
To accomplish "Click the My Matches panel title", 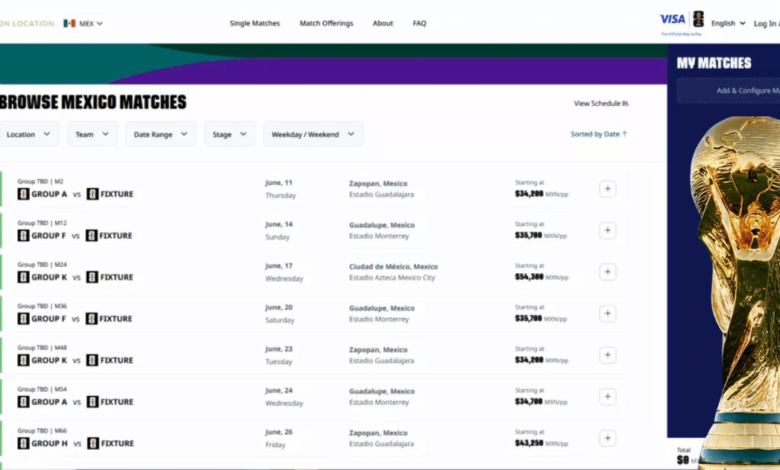I will [714, 63].
